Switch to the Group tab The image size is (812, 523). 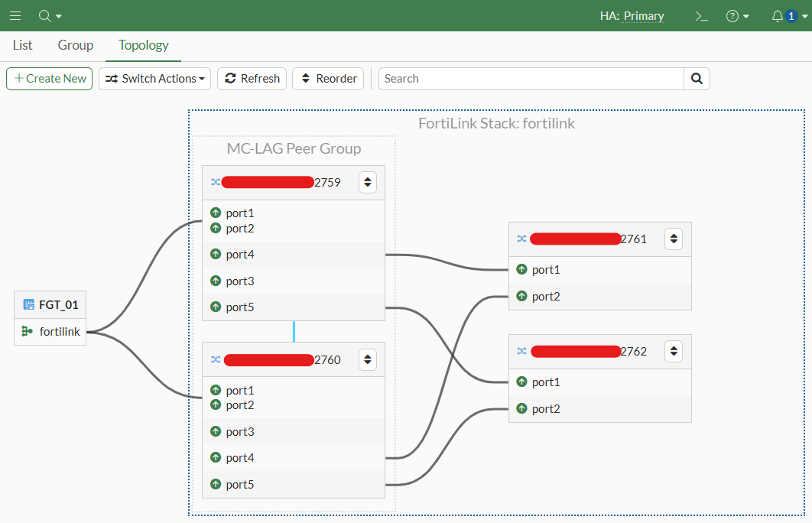[x=76, y=45]
